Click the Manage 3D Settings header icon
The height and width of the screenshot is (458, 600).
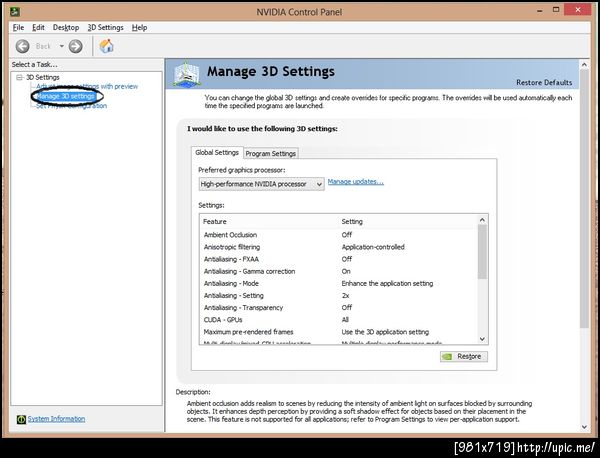click(x=186, y=73)
